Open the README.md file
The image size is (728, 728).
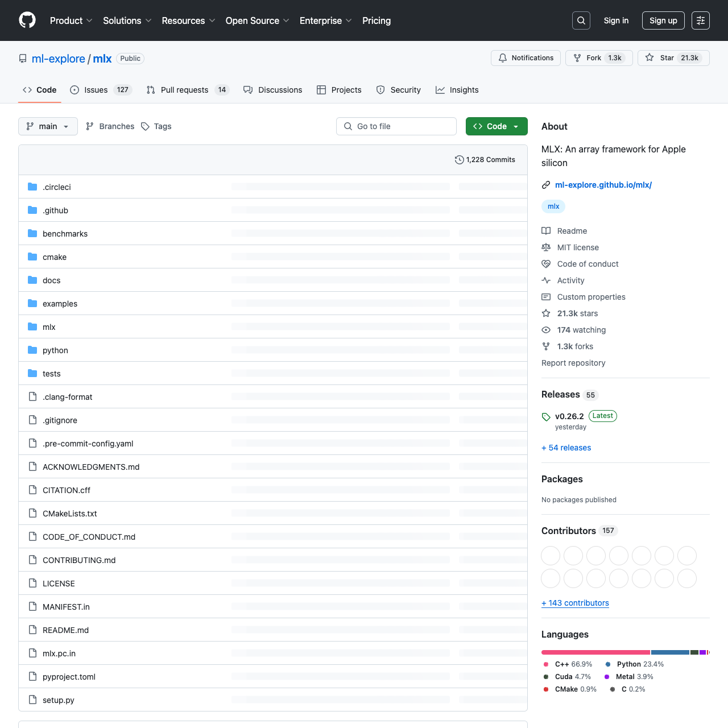pos(65,630)
